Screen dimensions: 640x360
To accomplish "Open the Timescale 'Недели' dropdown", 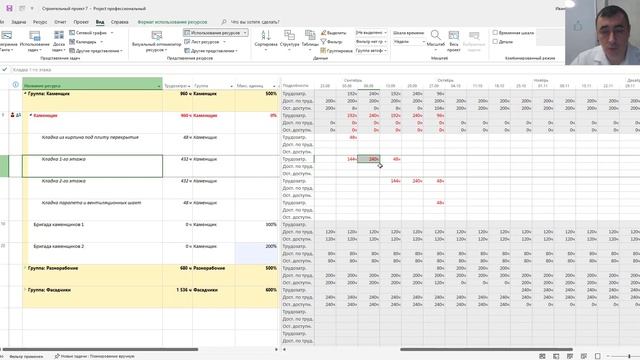I will coord(409,42).
